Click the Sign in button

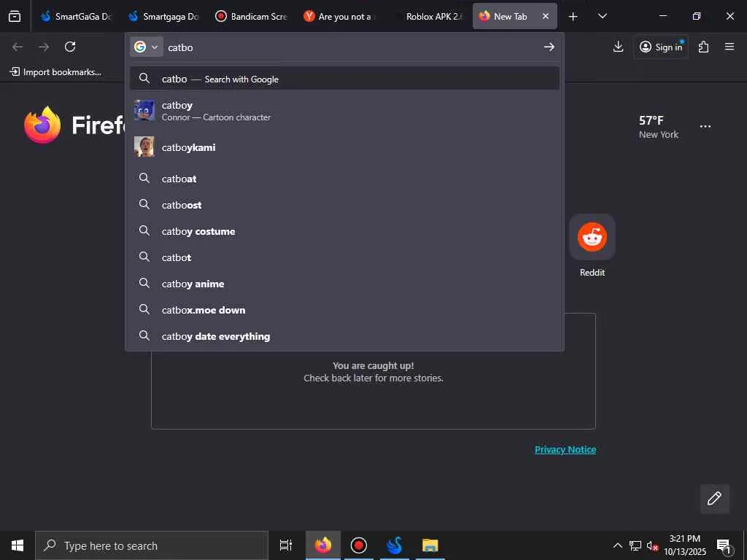(660, 47)
